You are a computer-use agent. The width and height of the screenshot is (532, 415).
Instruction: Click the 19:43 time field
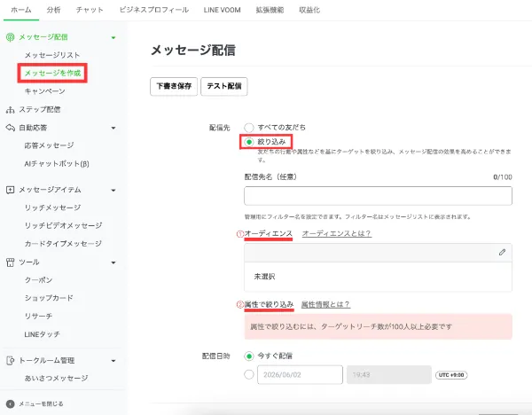tap(389, 374)
